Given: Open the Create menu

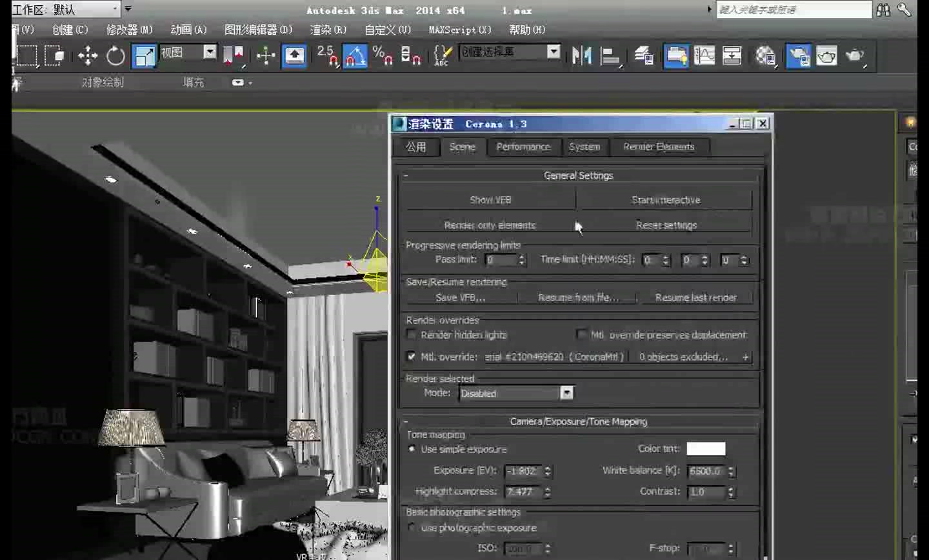Looking at the screenshot, I should [x=70, y=30].
